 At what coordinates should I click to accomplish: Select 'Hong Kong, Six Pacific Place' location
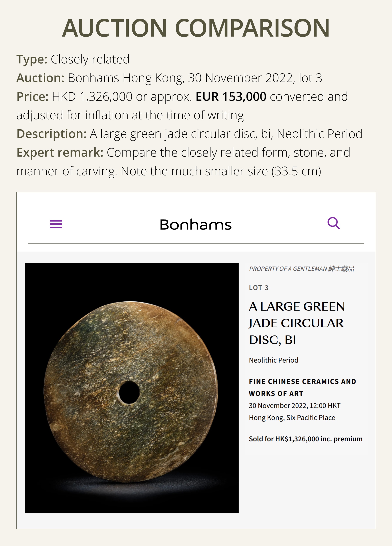292,418
